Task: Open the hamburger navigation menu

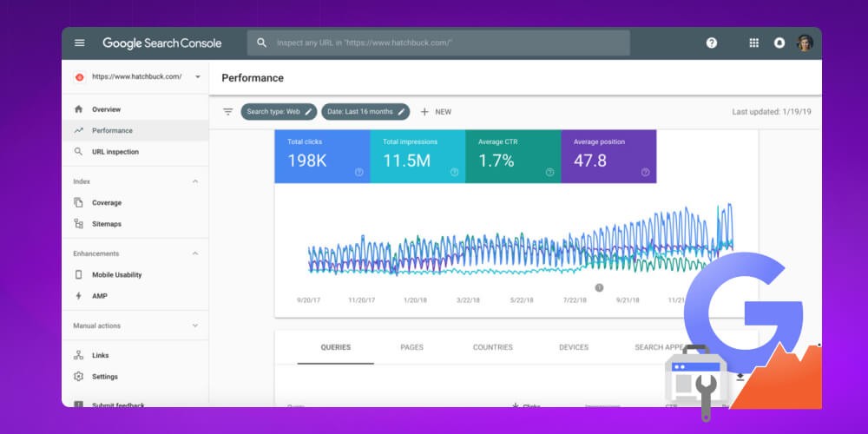Action: pyautogui.click(x=80, y=43)
